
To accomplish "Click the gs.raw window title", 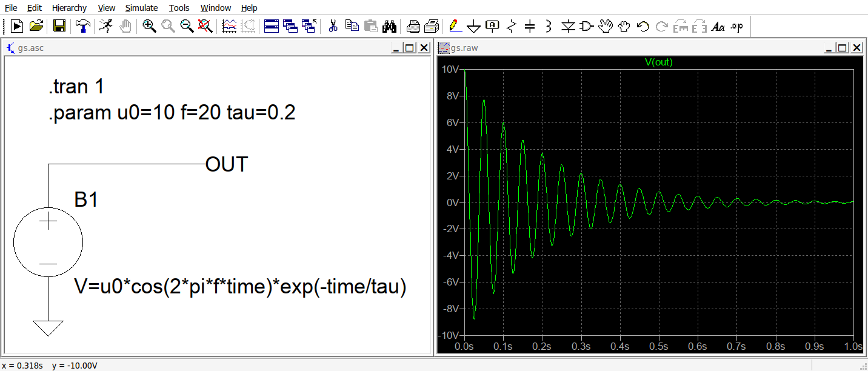I will 465,48.
